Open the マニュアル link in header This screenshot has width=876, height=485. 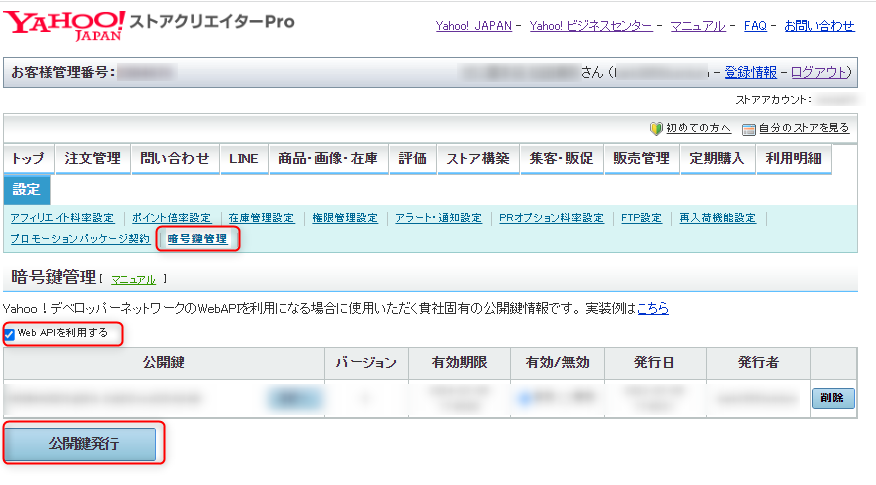point(698,26)
